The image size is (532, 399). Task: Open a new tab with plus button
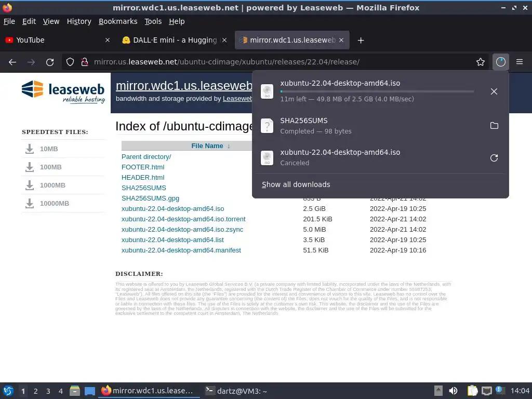pyautogui.click(x=361, y=41)
